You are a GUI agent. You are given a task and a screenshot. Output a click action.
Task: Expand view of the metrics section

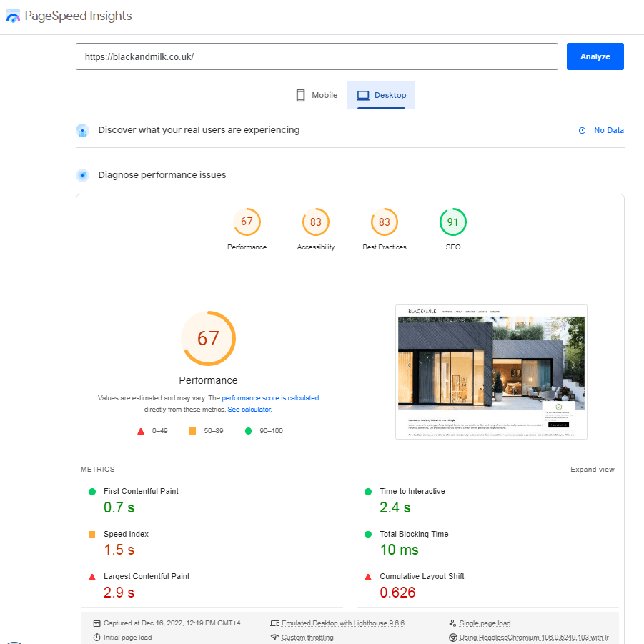pos(592,470)
